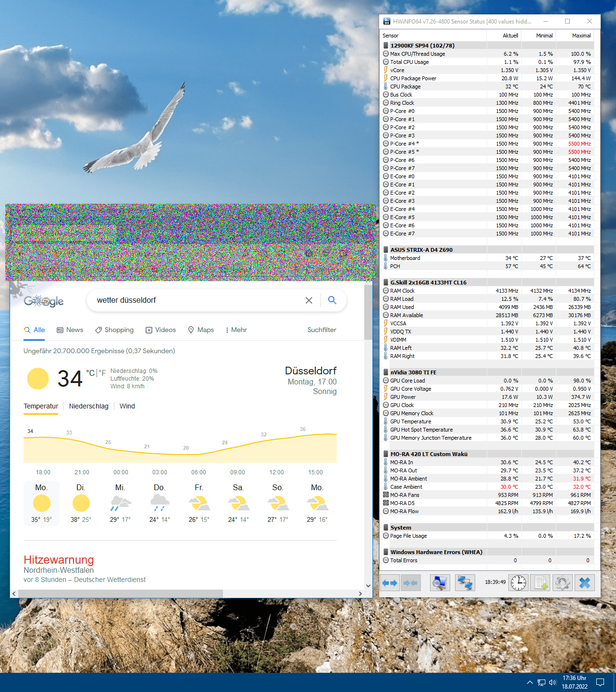616x692 pixels.
Task: Click the expand columns arrows button in HWiNFO
Action: click(x=390, y=583)
